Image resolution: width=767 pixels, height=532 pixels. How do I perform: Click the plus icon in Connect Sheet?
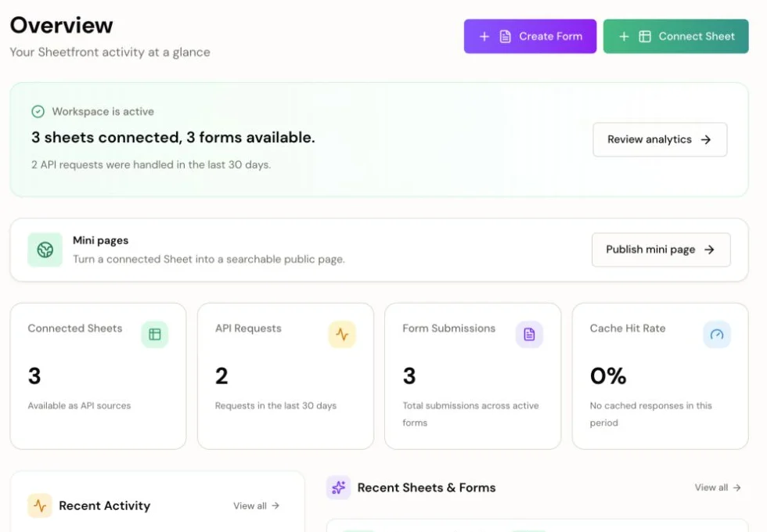coord(624,37)
